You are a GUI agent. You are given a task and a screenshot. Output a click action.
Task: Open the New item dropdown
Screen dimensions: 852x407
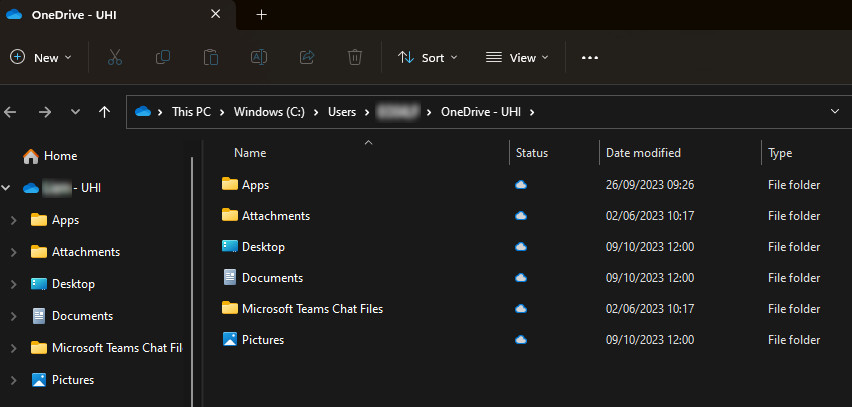(41, 58)
